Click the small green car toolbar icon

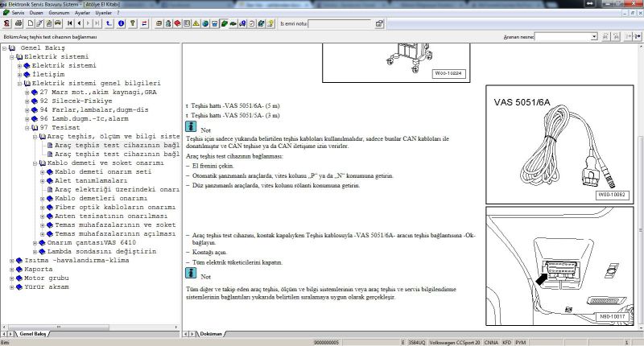click(x=233, y=23)
